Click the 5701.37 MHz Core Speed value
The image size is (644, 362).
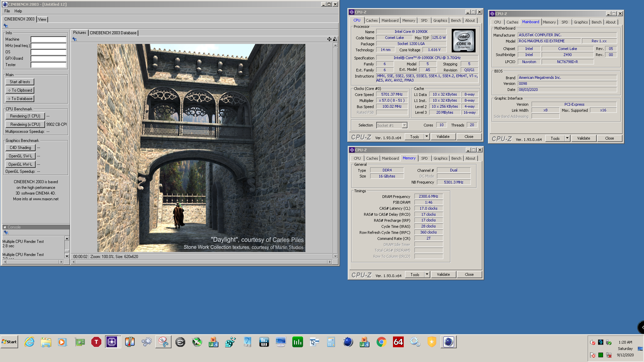[392, 95]
